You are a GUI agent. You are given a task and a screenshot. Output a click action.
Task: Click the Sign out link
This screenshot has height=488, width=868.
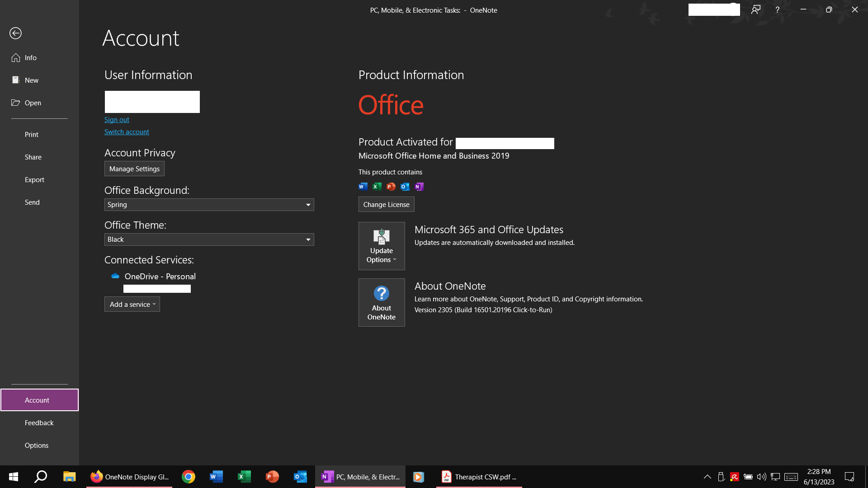click(117, 119)
